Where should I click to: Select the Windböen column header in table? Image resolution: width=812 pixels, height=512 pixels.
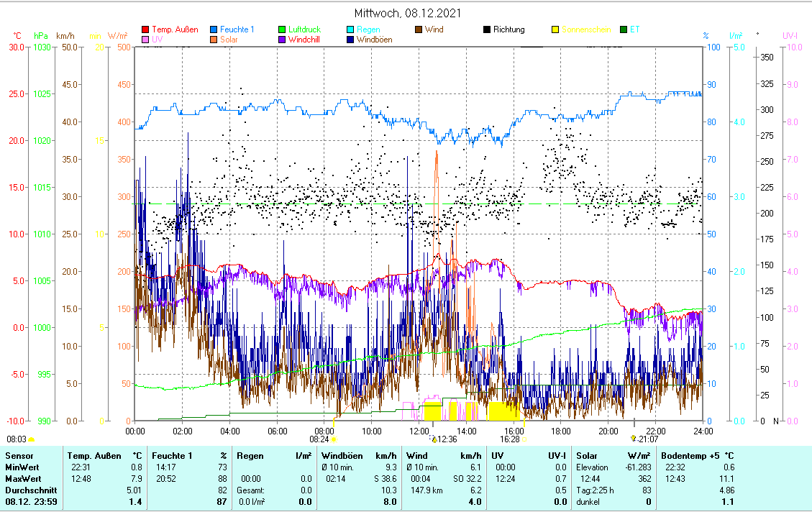[342, 456]
